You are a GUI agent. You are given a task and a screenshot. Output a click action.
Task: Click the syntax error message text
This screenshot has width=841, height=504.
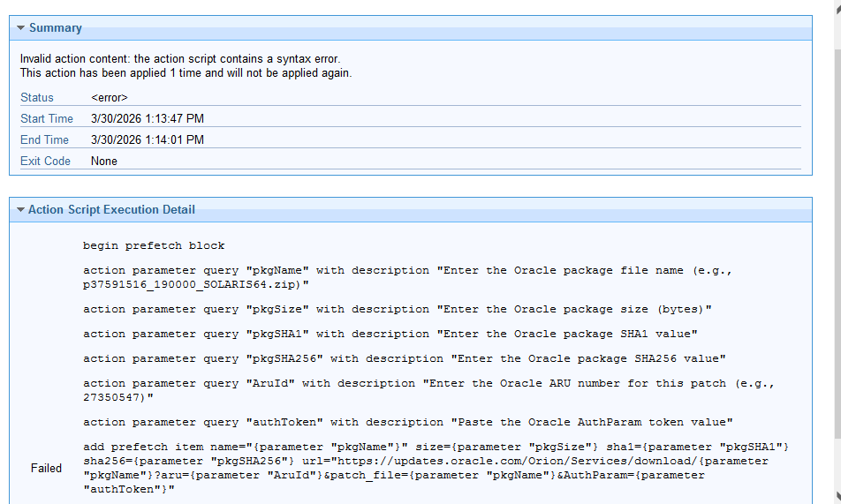pos(180,58)
